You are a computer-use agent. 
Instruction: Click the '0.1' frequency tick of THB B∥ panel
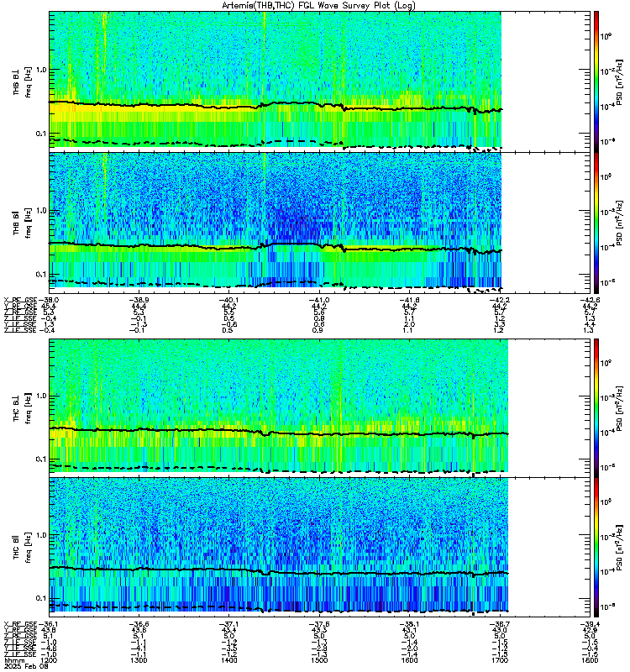coord(41,275)
